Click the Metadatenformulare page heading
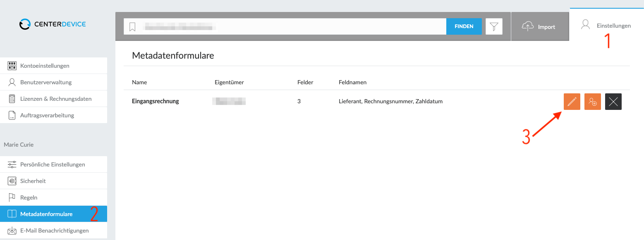 pyautogui.click(x=173, y=55)
